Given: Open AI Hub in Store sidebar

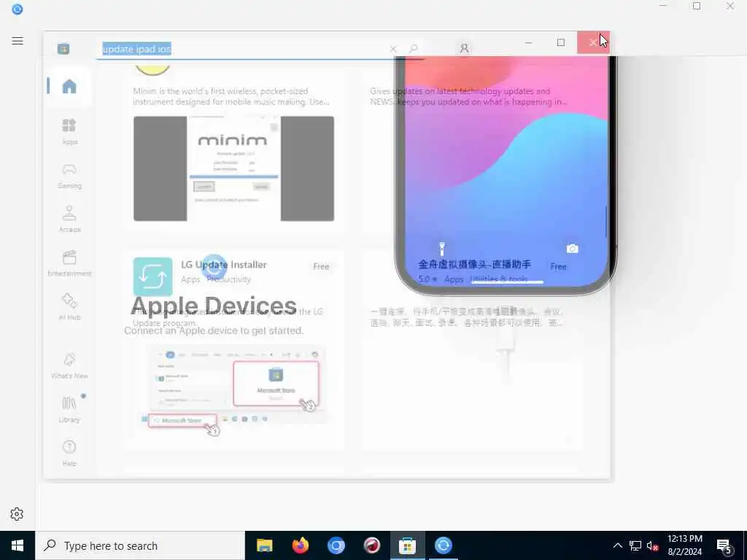Looking at the screenshot, I should (69, 307).
